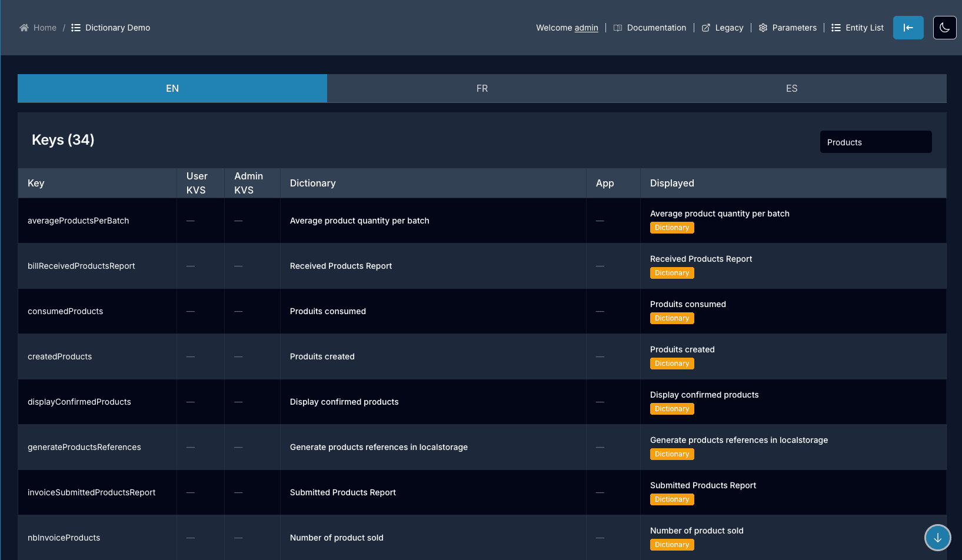Viewport: 962px width, 560px height.
Task: Click the Home house icon
Action: coord(24,28)
